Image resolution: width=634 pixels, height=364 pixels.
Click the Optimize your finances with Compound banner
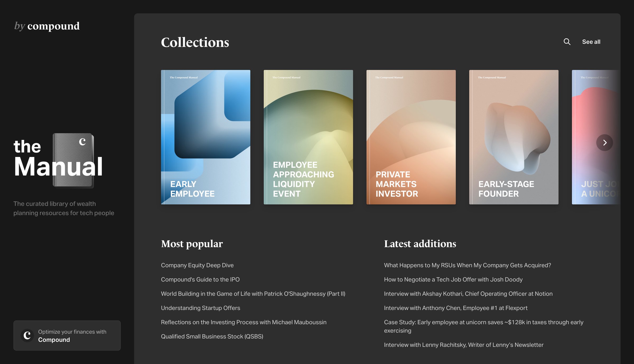(67, 335)
